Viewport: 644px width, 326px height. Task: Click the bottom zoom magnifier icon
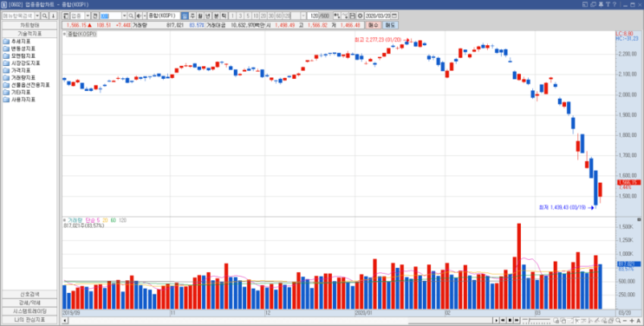618,320
